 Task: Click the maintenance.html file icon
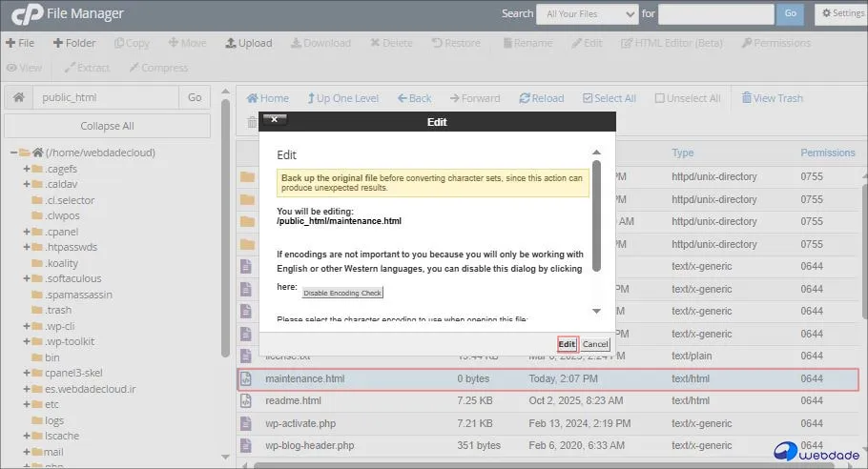pyautogui.click(x=248, y=378)
